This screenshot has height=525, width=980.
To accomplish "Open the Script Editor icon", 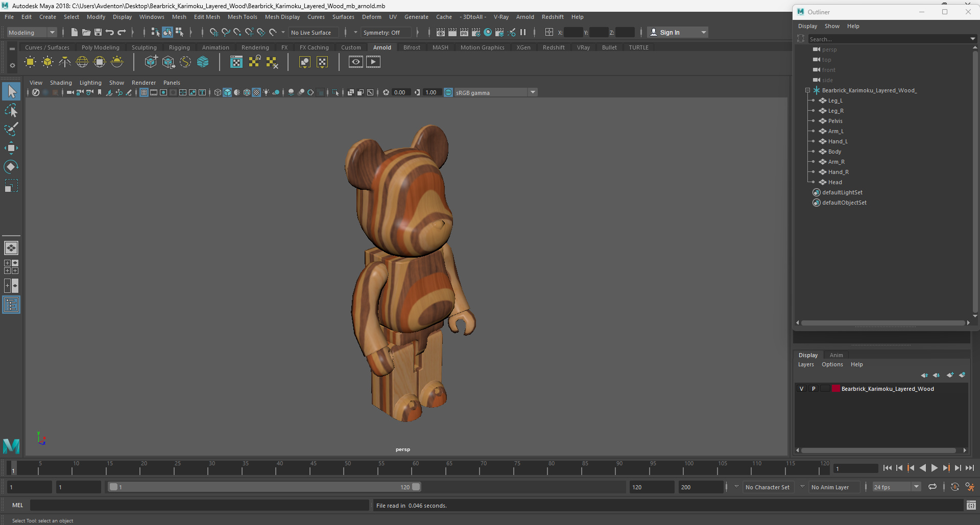I will pos(971,506).
